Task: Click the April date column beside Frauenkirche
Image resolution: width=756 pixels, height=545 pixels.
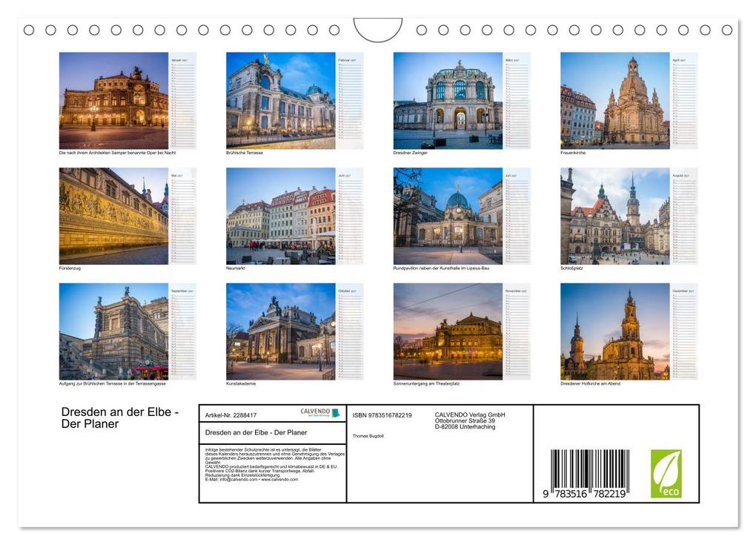Action: click(x=684, y=100)
